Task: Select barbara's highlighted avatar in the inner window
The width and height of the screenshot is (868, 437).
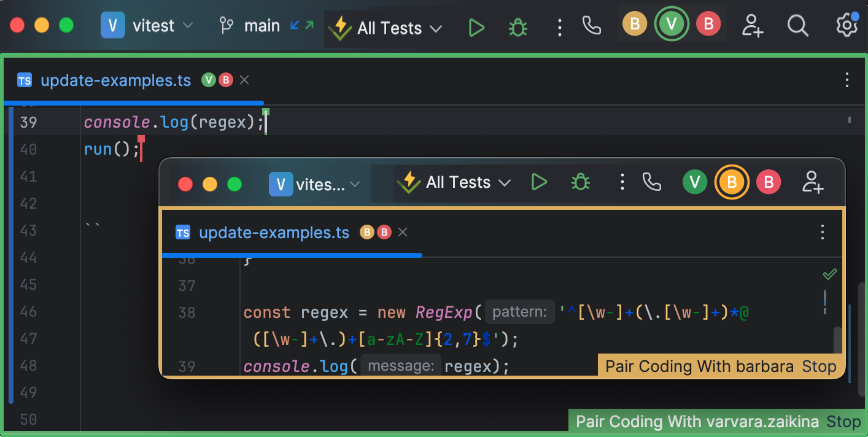Action: tap(732, 182)
